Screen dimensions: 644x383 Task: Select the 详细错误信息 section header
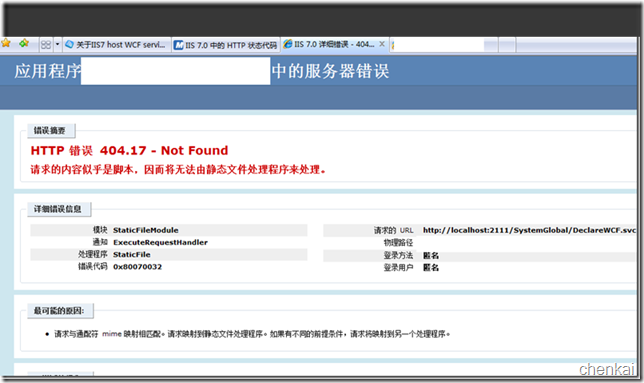coord(59,209)
